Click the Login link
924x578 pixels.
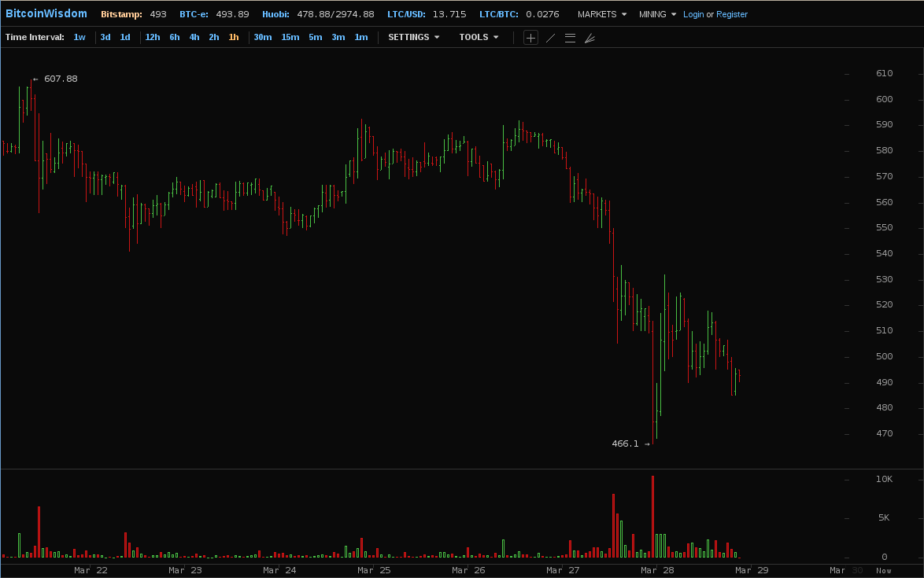(693, 14)
